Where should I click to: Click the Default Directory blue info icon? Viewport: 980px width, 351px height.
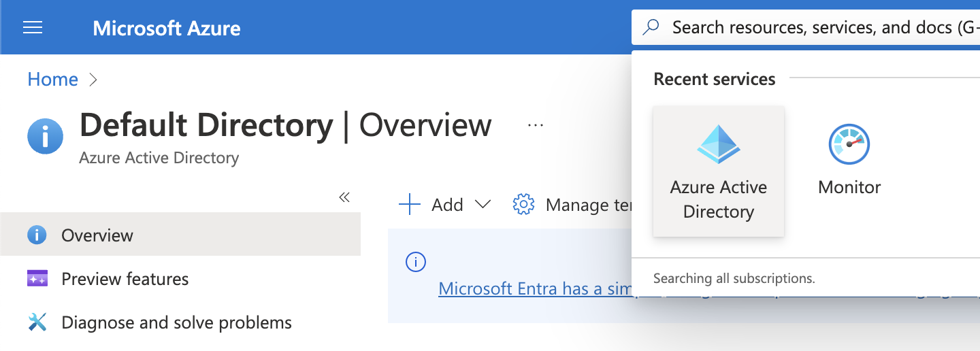point(45,136)
